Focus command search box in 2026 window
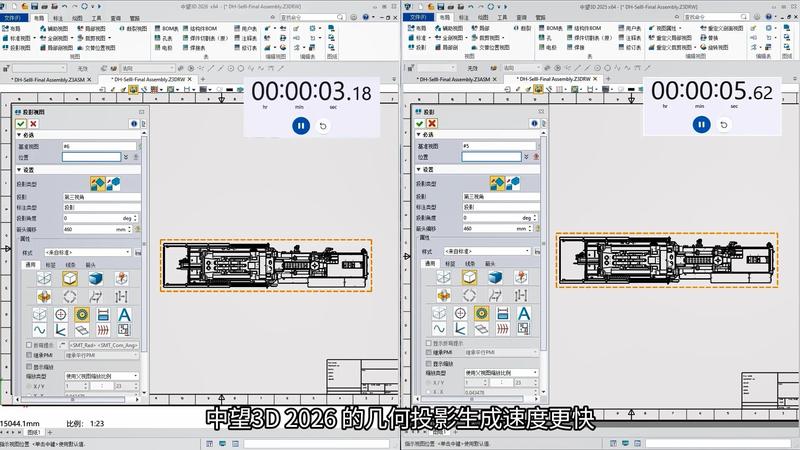The height and width of the screenshot is (450, 800). (x=312, y=17)
